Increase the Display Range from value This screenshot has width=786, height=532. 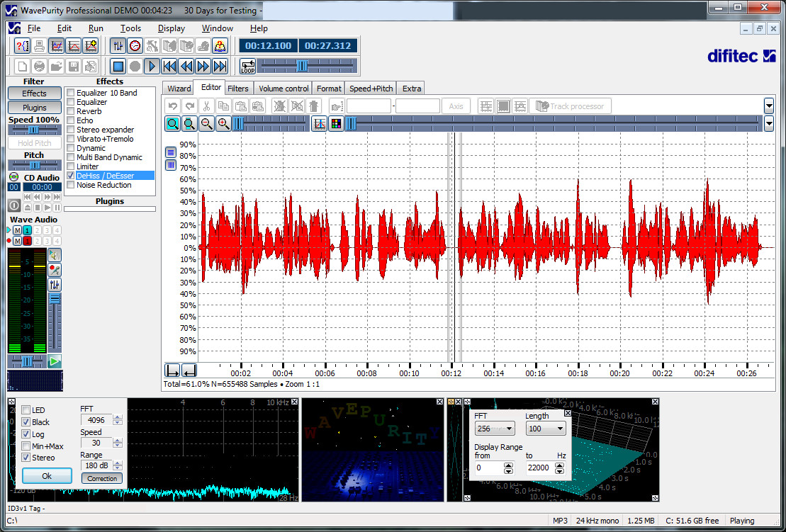(x=509, y=465)
